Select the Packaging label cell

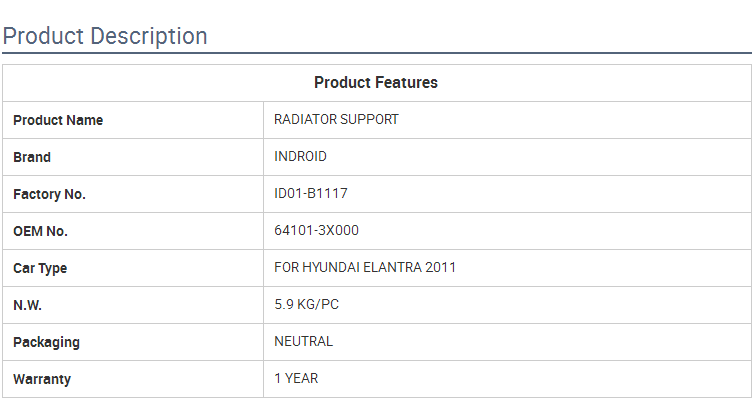(46, 342)
